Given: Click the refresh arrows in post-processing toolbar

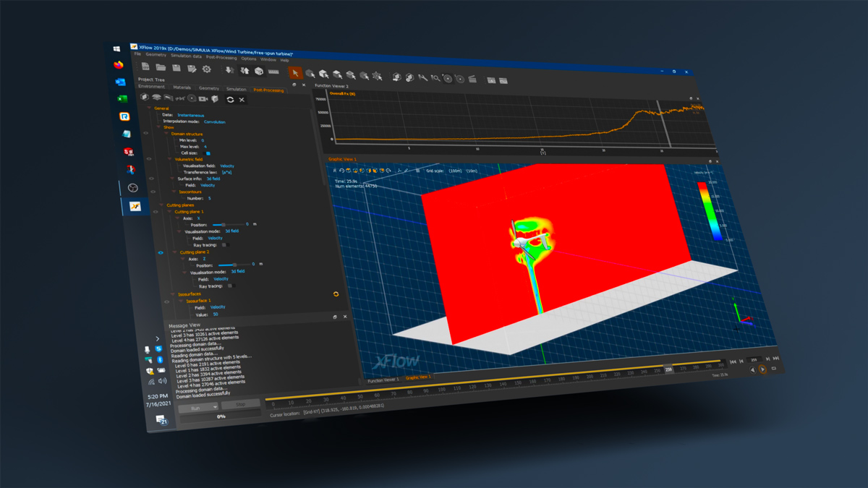Looking at the screenshot, I should point(230,100).
